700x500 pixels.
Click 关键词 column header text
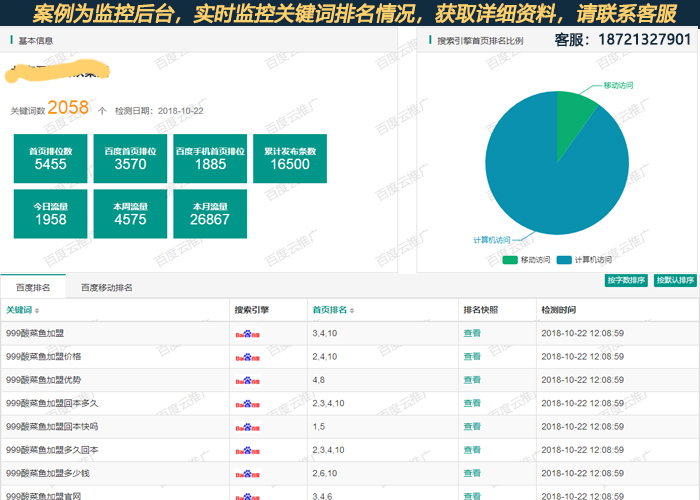click(x=19, y=310)
